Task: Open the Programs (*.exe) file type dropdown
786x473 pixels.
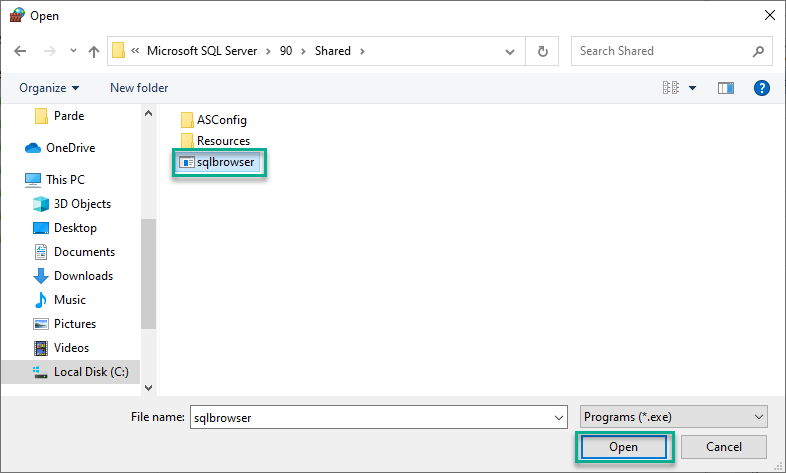Action: click(x=674, y=417)
